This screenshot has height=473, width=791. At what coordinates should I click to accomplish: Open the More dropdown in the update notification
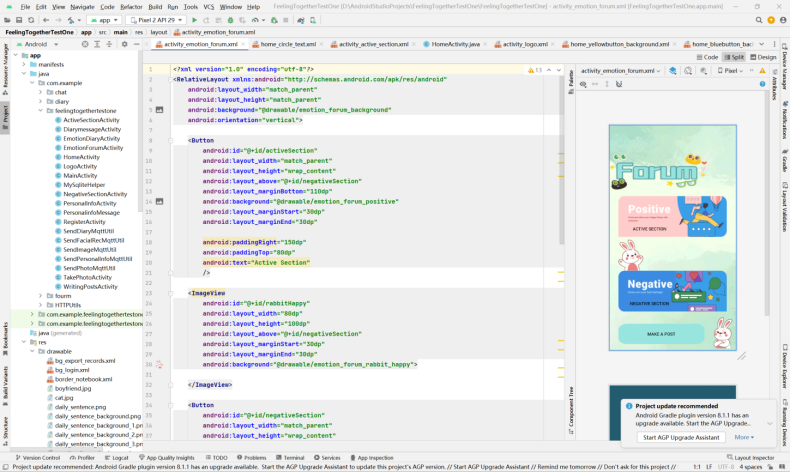click(744, 437)
